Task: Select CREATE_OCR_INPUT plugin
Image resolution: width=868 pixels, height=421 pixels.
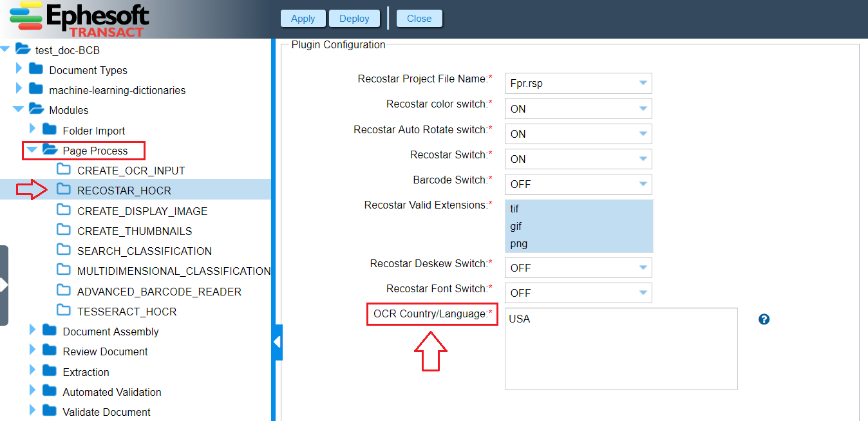Action: coord(131,171)
